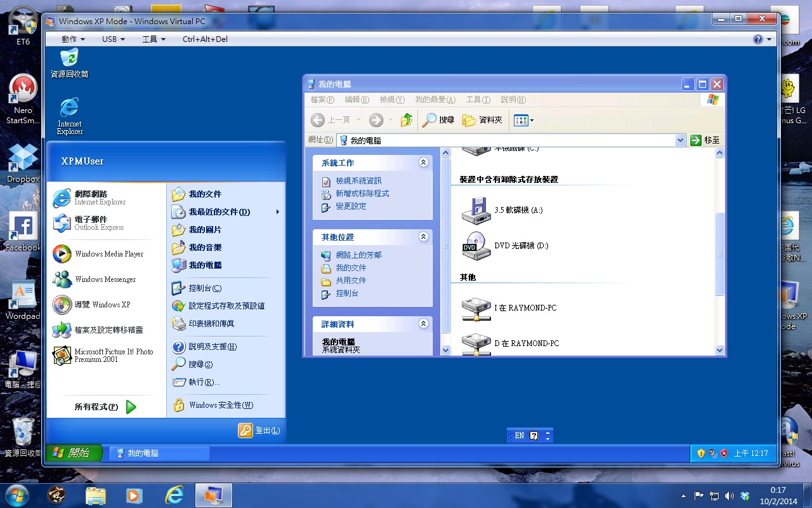
Task: Open Windows Messenger in Start menu
Action: 105,279
